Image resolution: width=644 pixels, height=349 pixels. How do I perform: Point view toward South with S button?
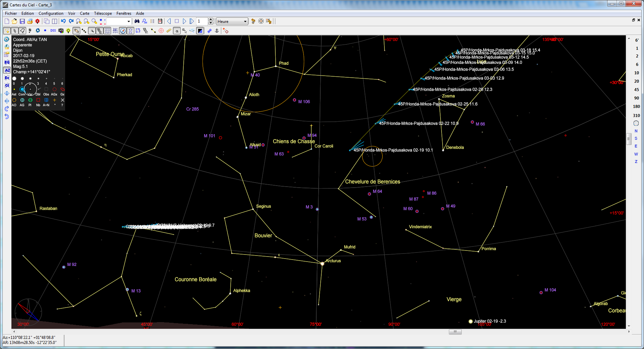point(636,139)
